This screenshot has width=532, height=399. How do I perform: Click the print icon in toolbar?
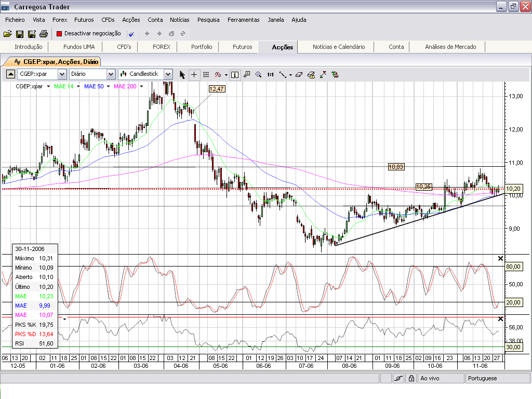tap(44, 34)
